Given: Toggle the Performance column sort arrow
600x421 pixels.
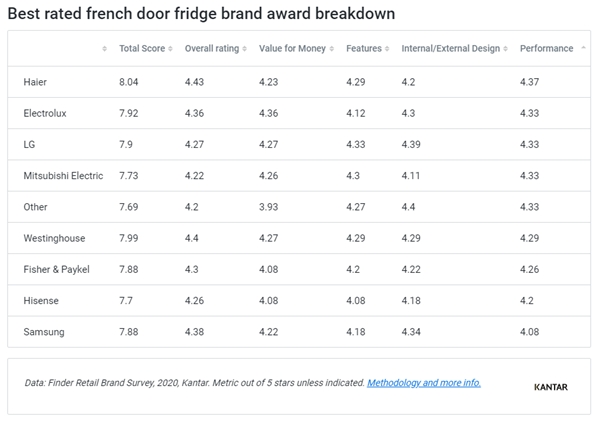Looking at the screenshot, I should pyautogui.click(x=583, y=48).
